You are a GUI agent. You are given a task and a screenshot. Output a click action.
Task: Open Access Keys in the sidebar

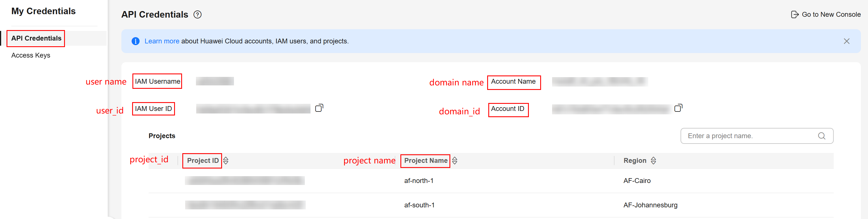tap(31, 55)
